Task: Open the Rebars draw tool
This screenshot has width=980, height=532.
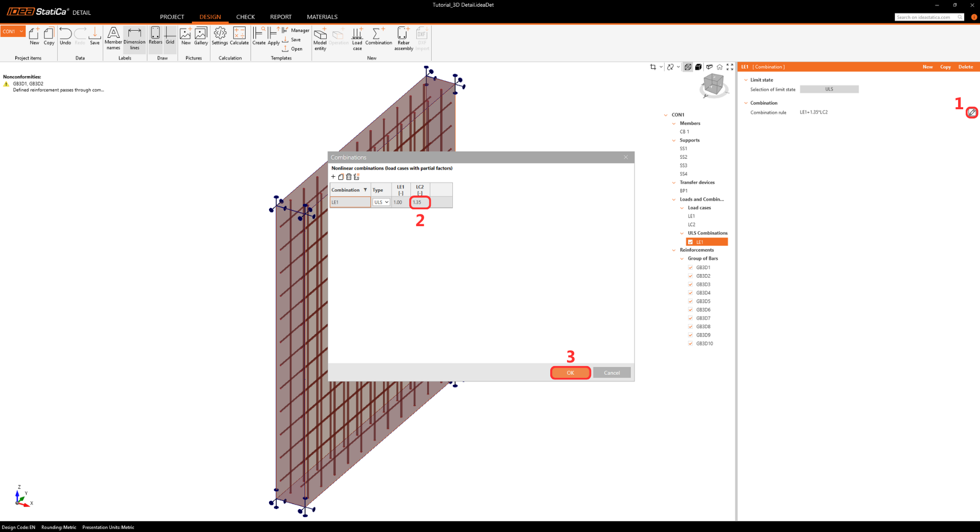Action: click(x=155, y=36)
